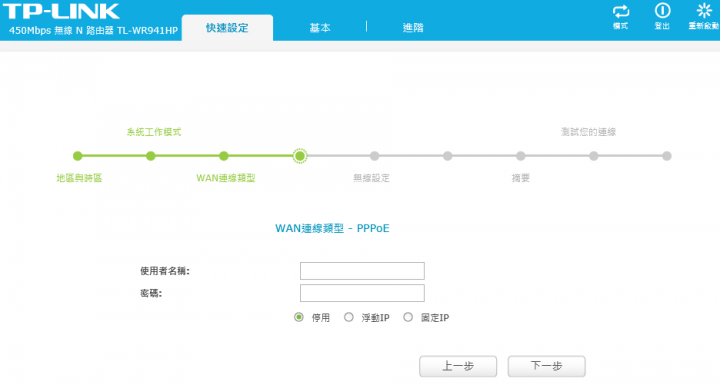
Task: Open the 快速設定 tab
Action: (x=227, y=28)
